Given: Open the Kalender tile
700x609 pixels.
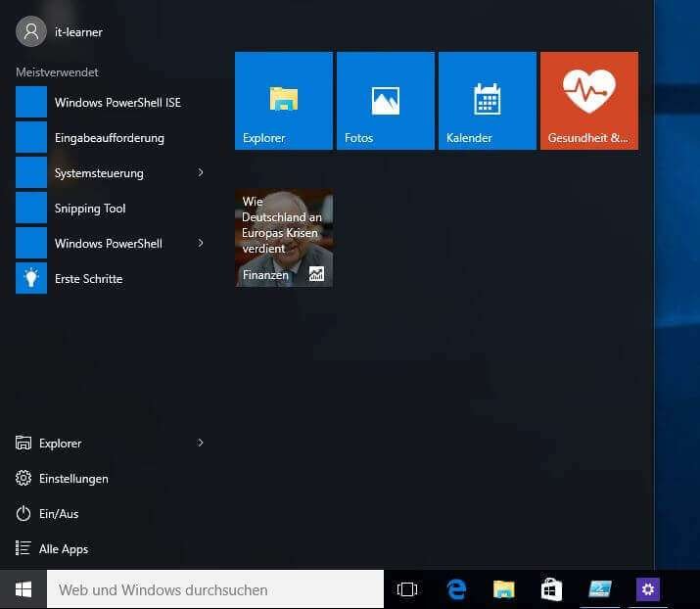Looking at the screenshot, I should (x=488, y=101).
